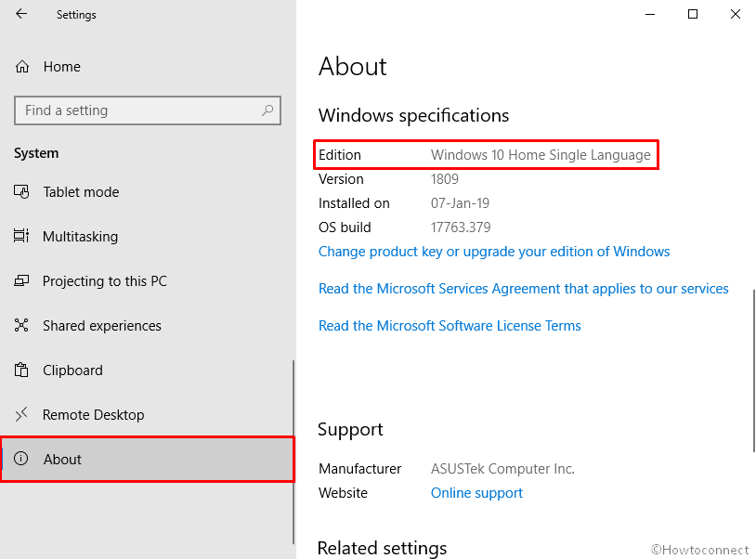Click the System section label

(36, 153)
